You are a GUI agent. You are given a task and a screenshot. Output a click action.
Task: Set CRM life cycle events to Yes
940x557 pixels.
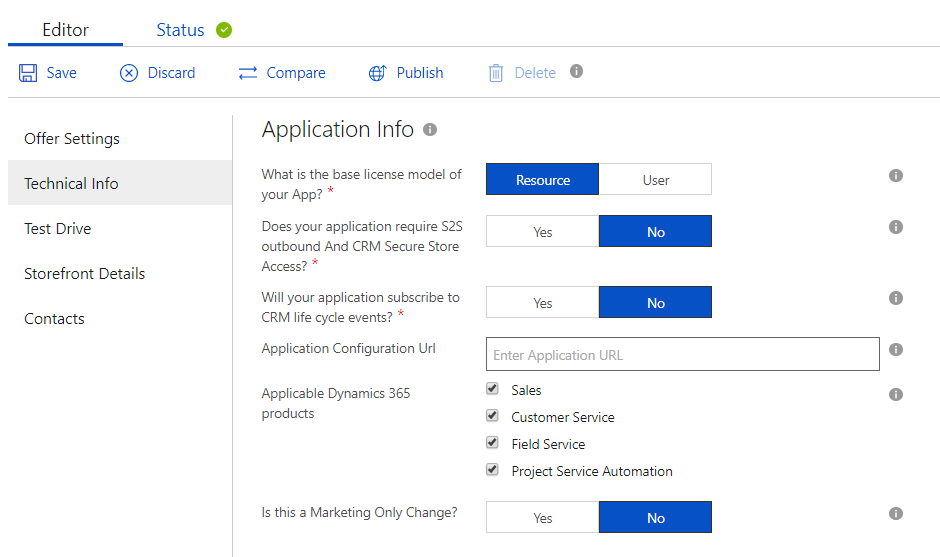point(542,303)
